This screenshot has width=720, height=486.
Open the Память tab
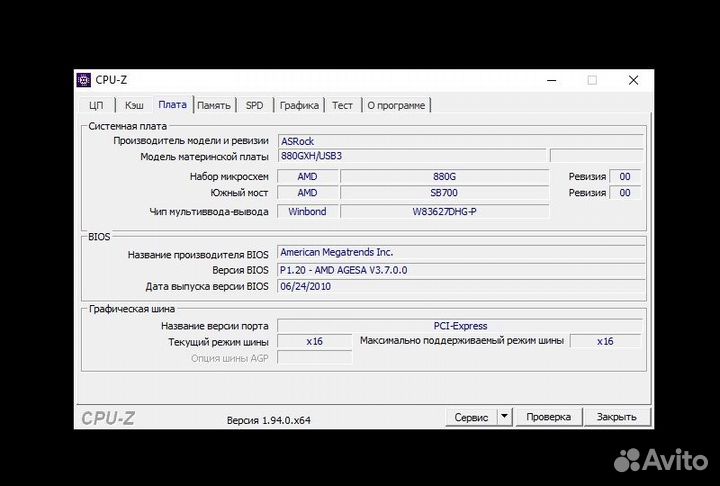(214, 105)
